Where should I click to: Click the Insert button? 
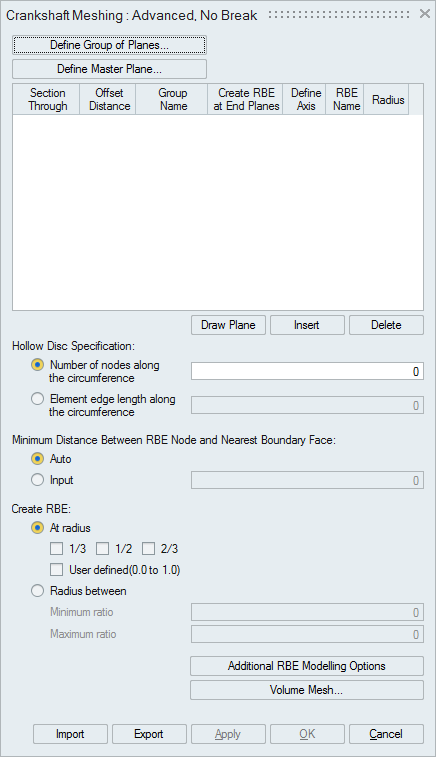tap(307, 325)
